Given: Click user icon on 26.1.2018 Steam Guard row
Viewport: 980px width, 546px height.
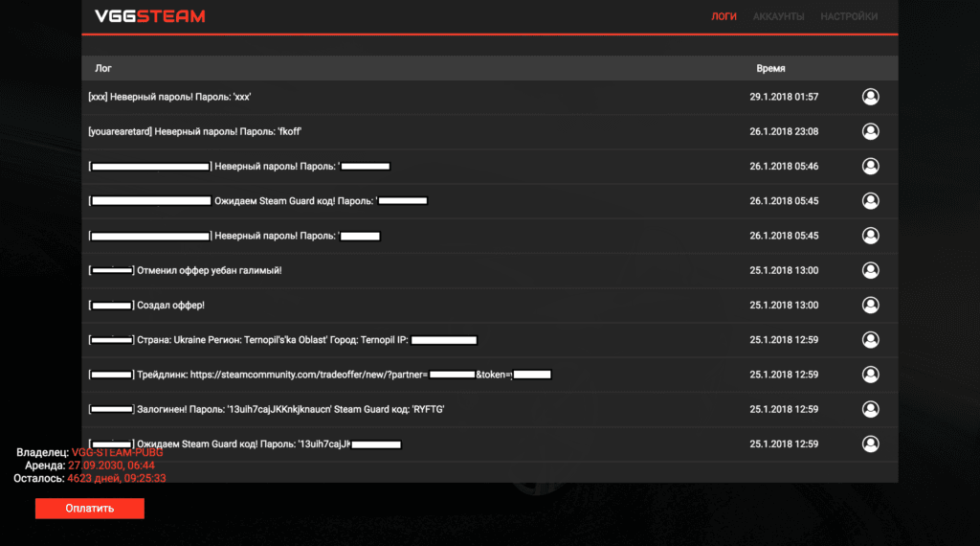Looking at the screenshot, I should pyautogui.click(x=870, y=201).
